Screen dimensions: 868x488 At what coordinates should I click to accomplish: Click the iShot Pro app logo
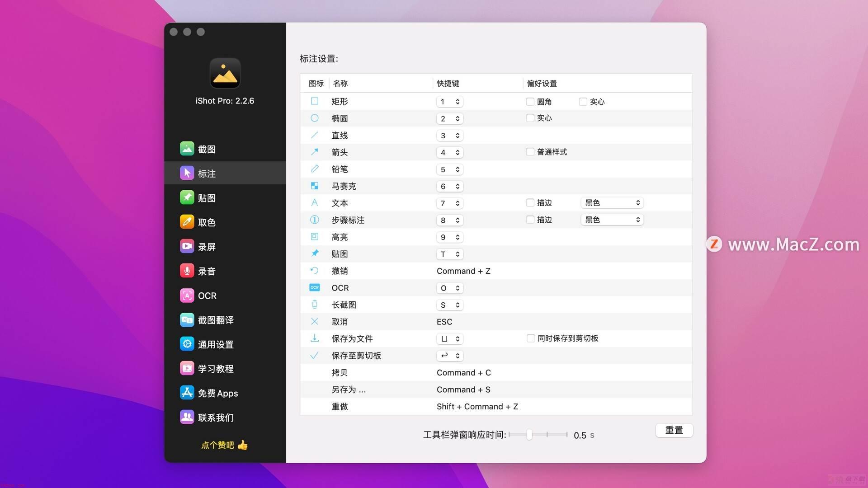(225, 73)
